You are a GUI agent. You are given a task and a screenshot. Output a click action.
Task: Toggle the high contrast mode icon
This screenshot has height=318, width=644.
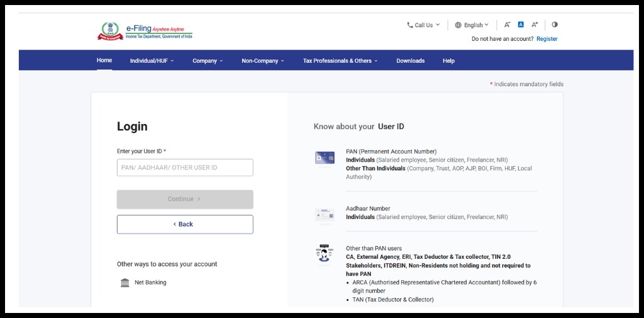(555, 25)
